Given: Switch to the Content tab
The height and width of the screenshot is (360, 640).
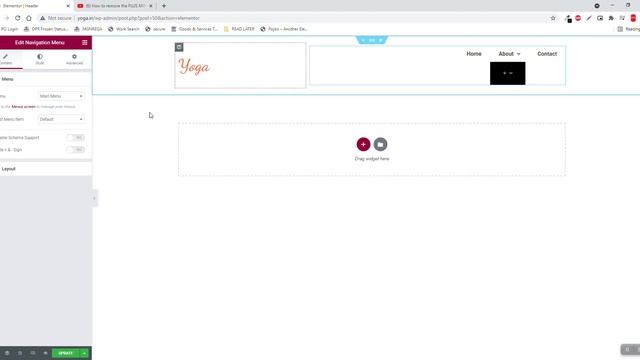Looking at the screenshot, I should [7, 60].
